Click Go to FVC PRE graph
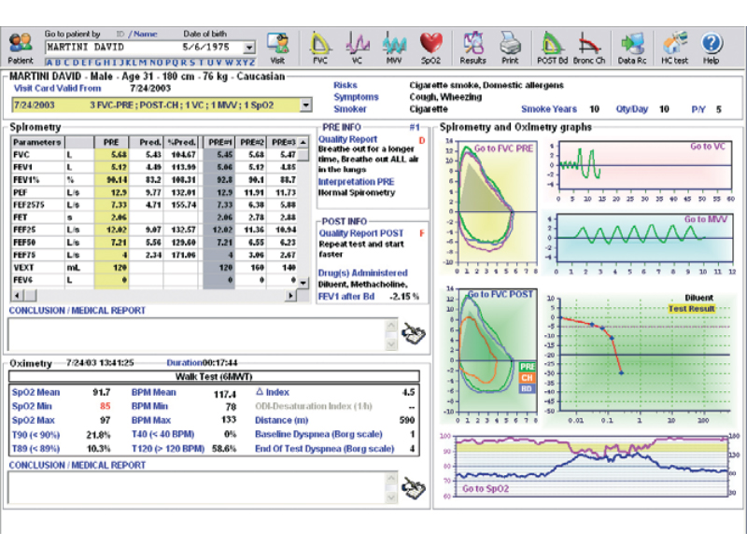This screenshot has height=560, width=747. tap(503, 148)
